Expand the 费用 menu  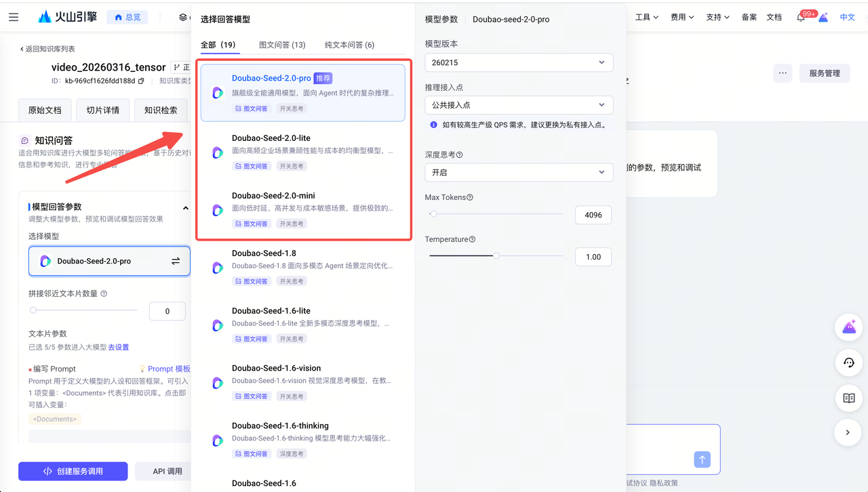pyautogui.click(x=682, y=17)
